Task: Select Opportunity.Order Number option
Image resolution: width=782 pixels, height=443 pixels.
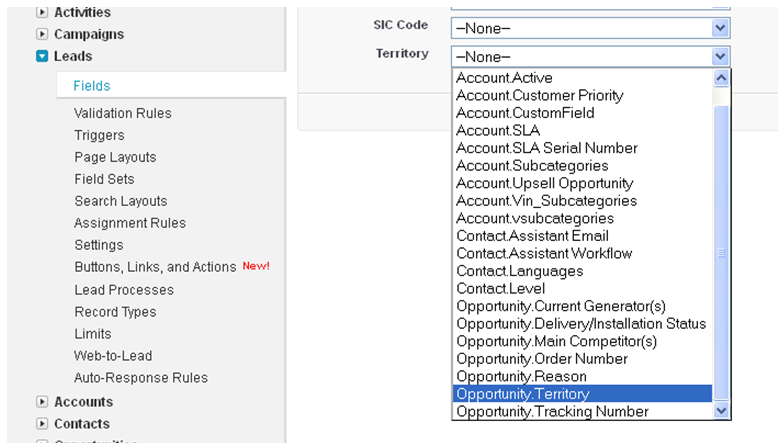Action: 541,359
